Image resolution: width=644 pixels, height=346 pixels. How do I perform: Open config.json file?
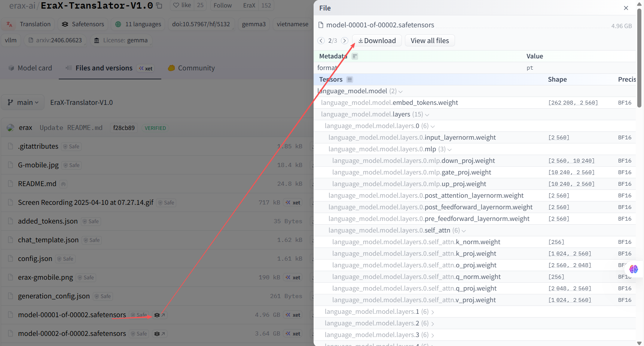point(35,259)
